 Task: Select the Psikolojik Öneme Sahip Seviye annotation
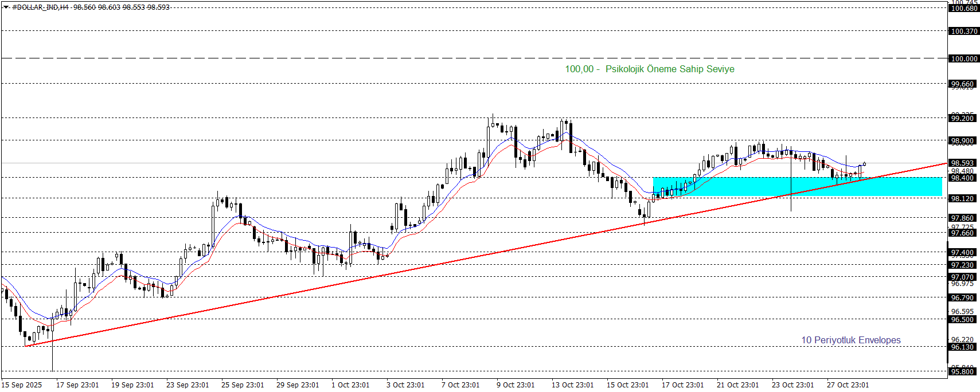point(649,69)
